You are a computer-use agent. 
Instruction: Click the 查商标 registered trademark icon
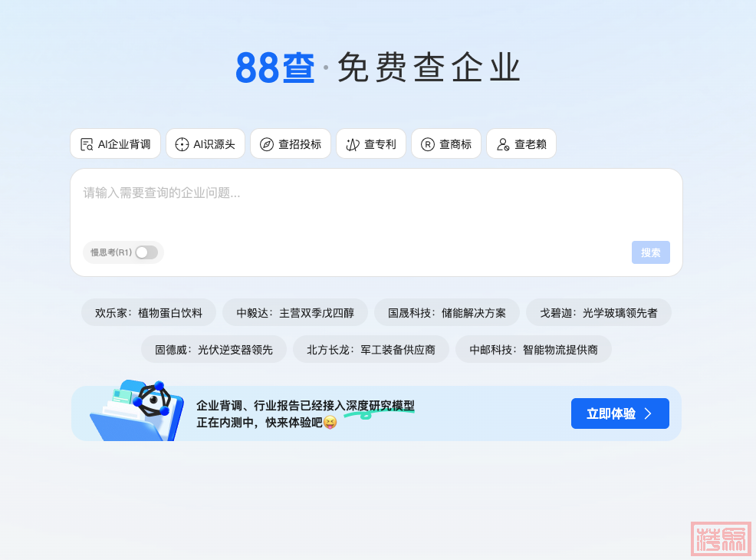[x=428, y=144]
